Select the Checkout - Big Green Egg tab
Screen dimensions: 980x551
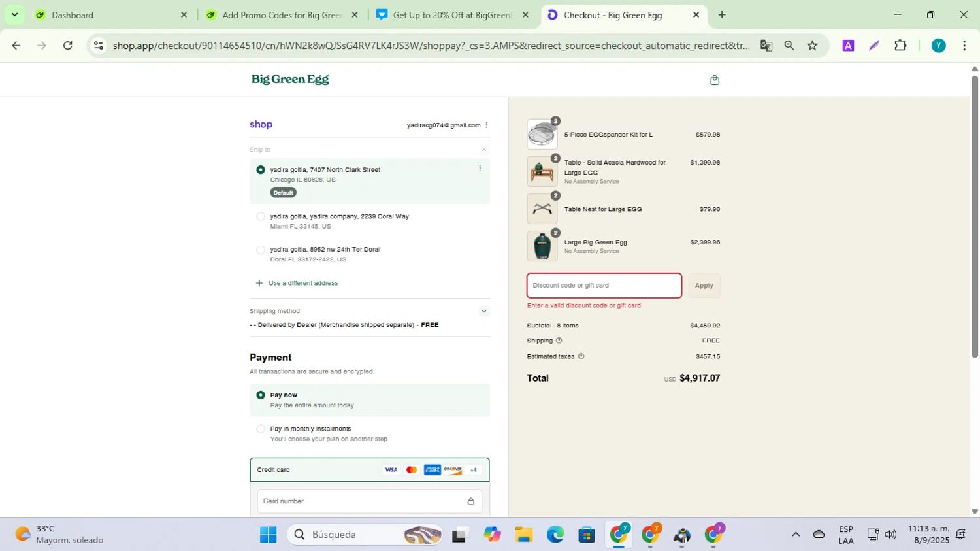tap(623, 14)
